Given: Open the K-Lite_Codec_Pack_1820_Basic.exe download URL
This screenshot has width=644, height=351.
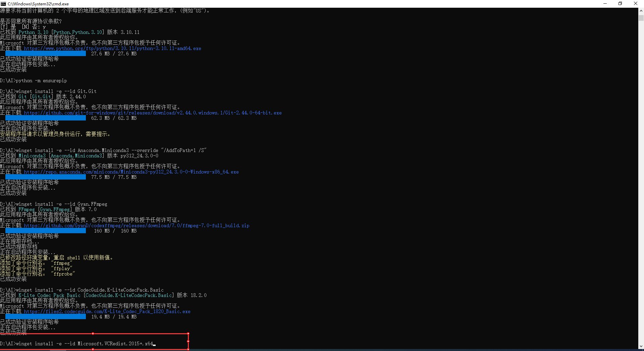Looking at the screenshot, I should (x=107, y=311).
